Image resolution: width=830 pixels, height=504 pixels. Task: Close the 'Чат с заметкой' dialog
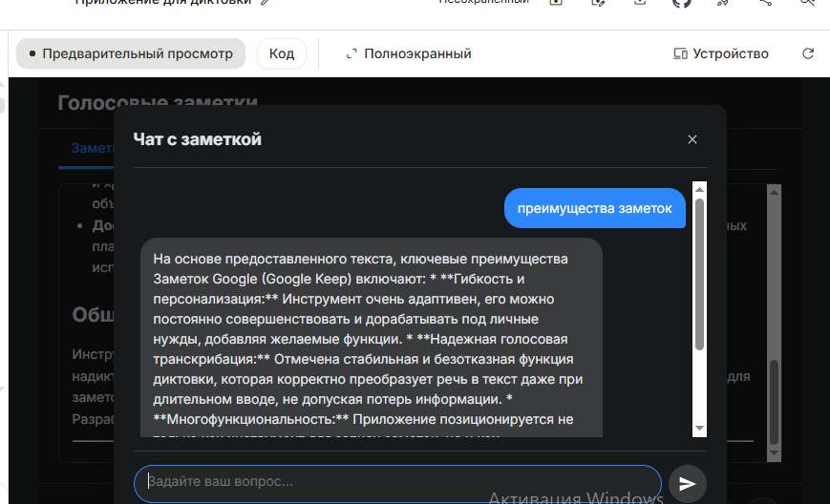692,139
